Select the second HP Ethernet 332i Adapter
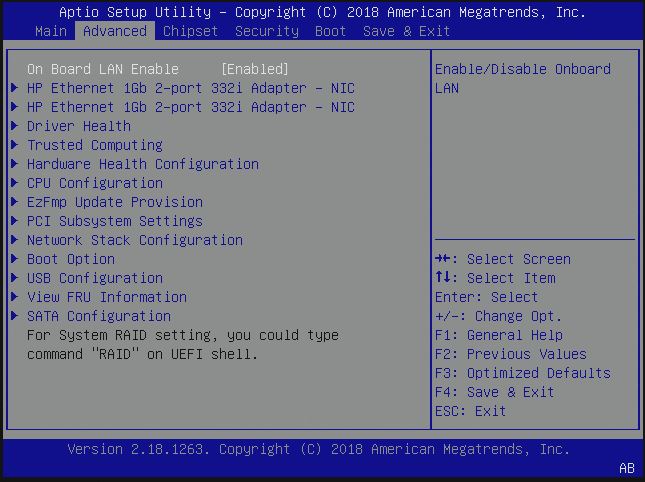The height and width of the screenshot is (482, 645). [x=190, y=107]
